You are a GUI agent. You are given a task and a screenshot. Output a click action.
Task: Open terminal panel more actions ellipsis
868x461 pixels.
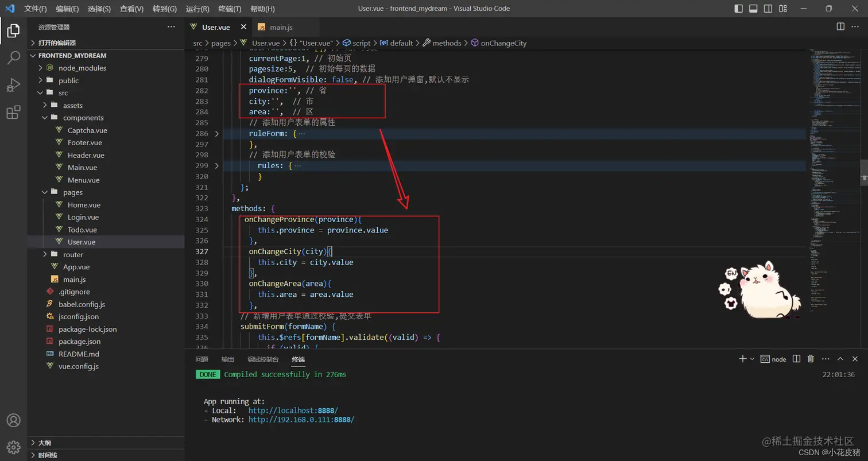(826, 359)
